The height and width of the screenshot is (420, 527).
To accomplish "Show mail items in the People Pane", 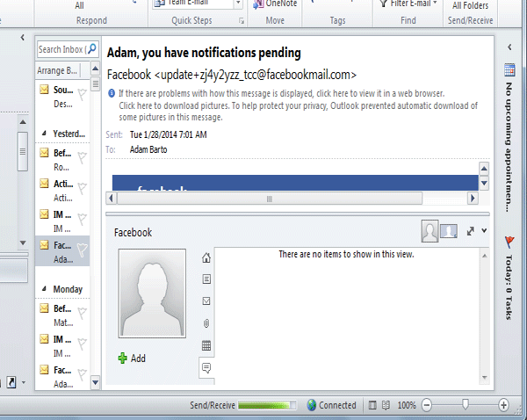I will [206, 301].
